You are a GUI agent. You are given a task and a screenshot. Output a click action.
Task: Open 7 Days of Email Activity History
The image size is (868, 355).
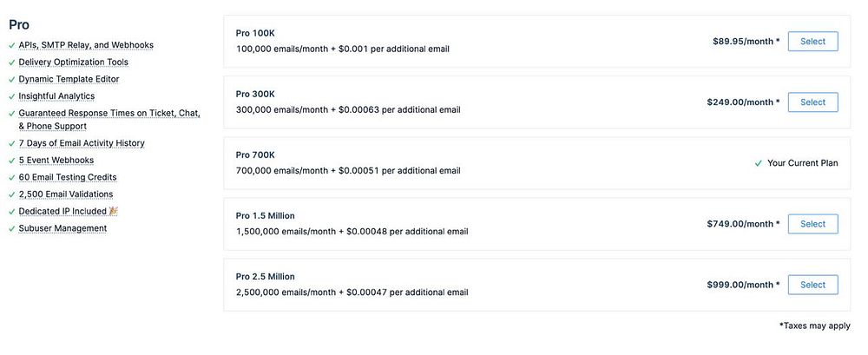click(x=82, y=143)
